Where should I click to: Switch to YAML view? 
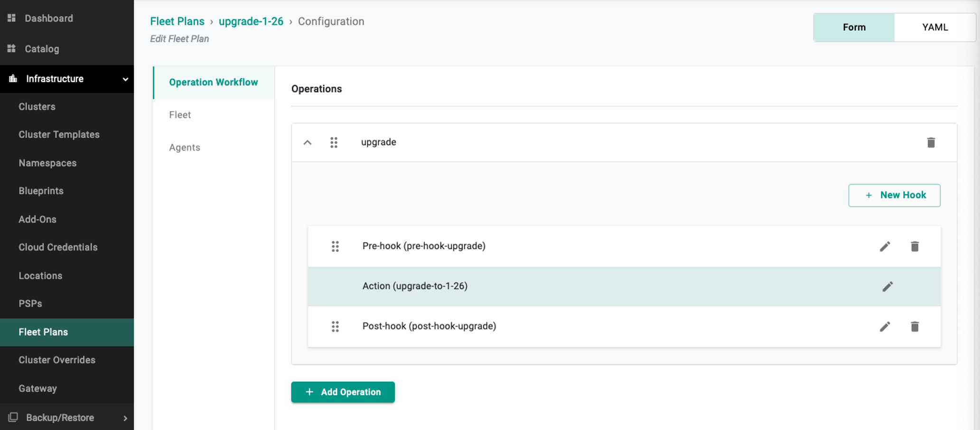(x=934, y=28)
